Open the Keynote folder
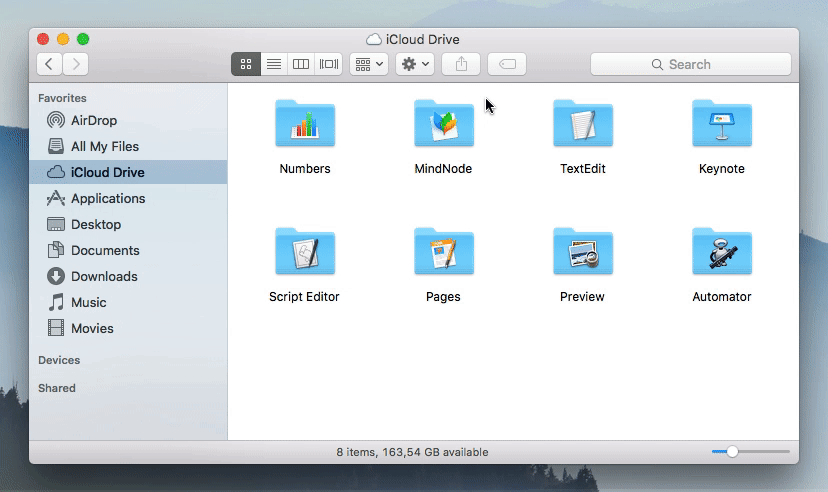Screen dimensions: 828x492 pyautogui.click(x=722, y=124)
